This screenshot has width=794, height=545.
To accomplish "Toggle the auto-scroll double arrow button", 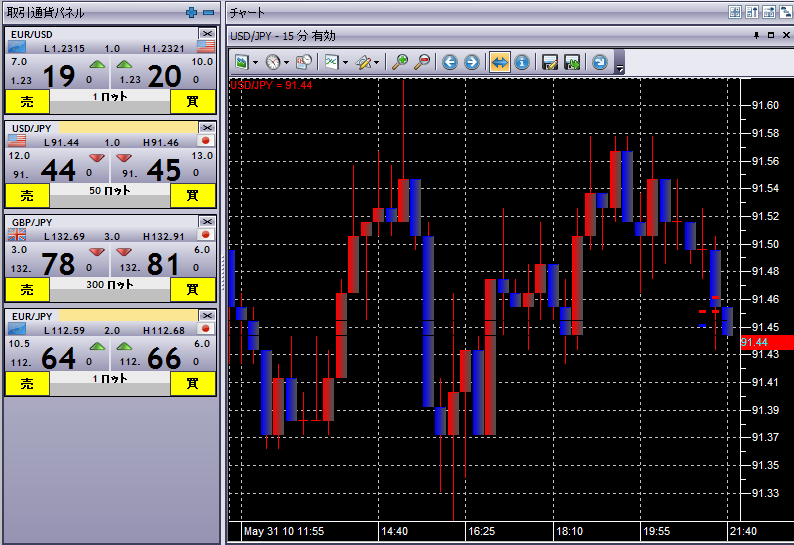I will coord(499,62).
